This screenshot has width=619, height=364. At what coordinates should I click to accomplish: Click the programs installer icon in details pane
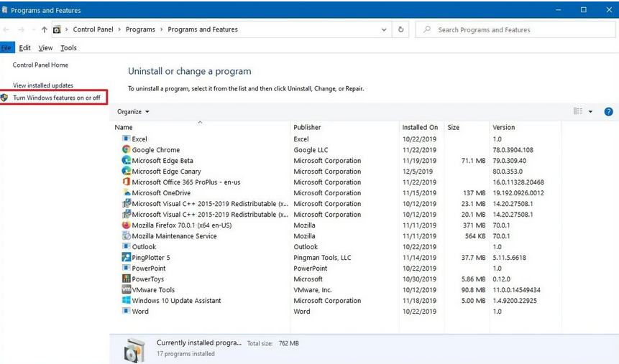tap(134, 350)
